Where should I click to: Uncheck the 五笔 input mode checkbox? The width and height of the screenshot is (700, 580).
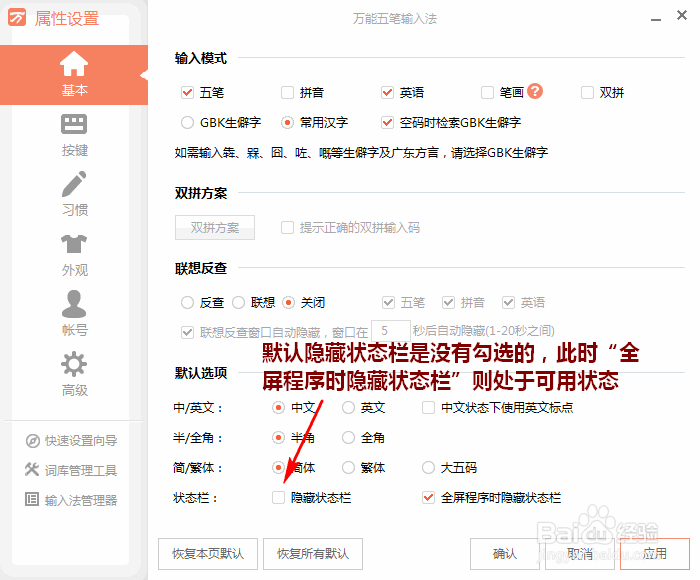coord(188,93)
